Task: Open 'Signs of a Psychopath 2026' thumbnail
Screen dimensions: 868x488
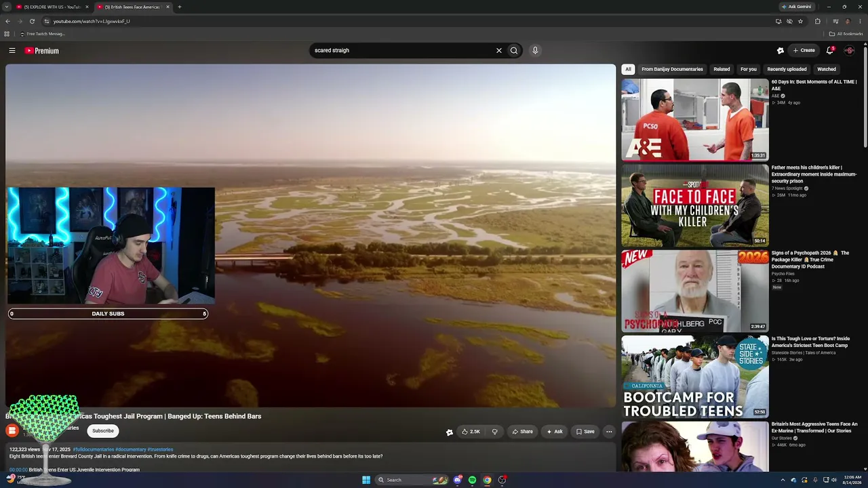Action: [x=695, y=291]
